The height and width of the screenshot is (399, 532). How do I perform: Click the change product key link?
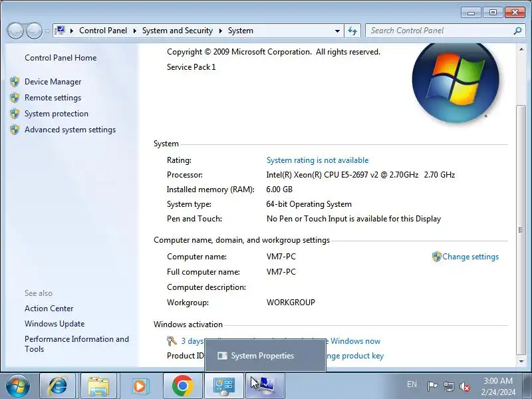click(354, 356)
